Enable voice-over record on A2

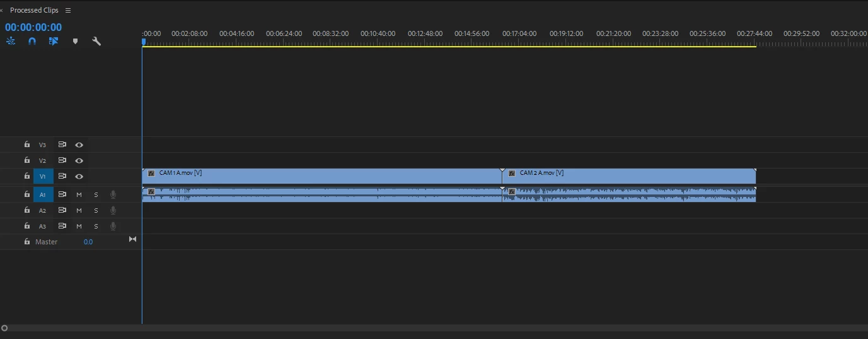pos(113,210)
